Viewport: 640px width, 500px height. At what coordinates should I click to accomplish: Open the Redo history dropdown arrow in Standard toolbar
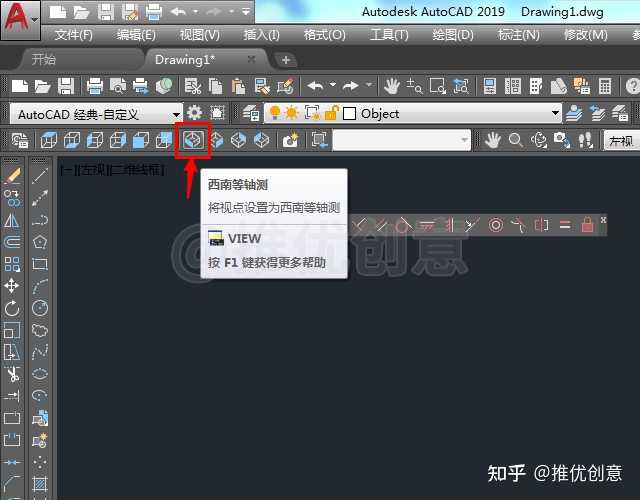[x=369, y=85]
